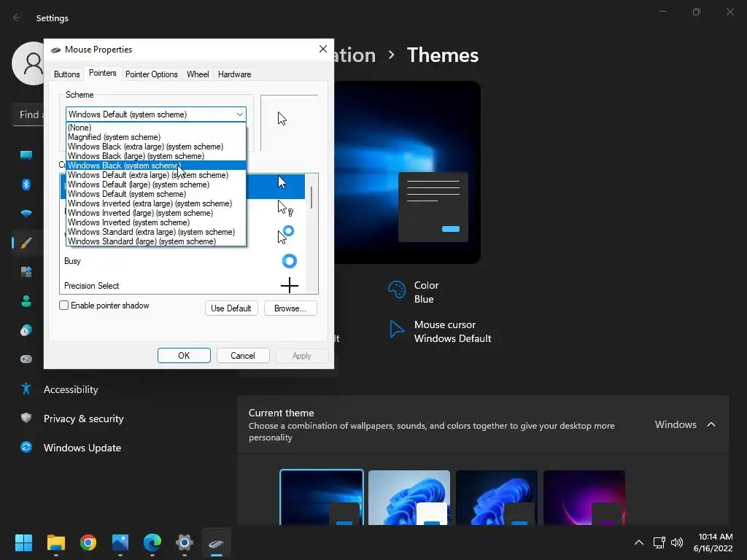Image resolution: width=747 pixels, height=560 pixels.
Task: Open Privacy & security settings page
Action: (x=83, y=418)
